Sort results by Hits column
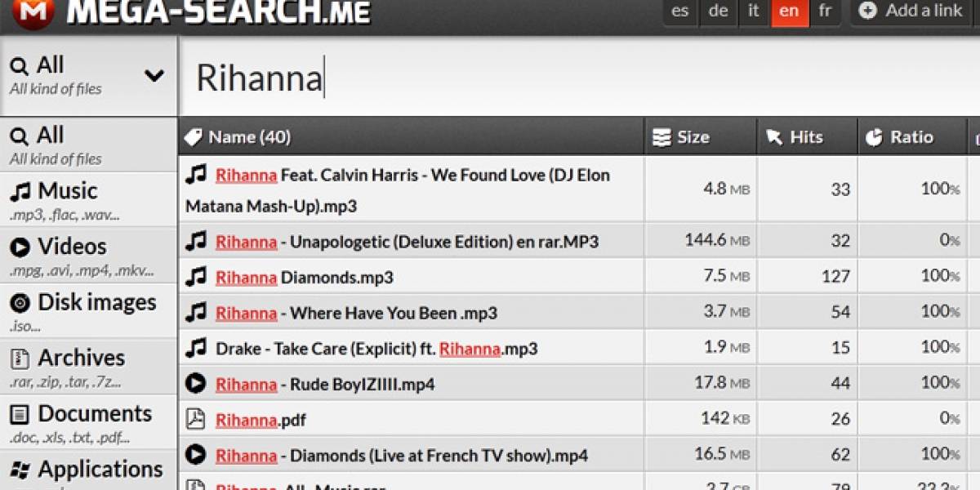This screenshot has width=980, height=490. point(808,137)
